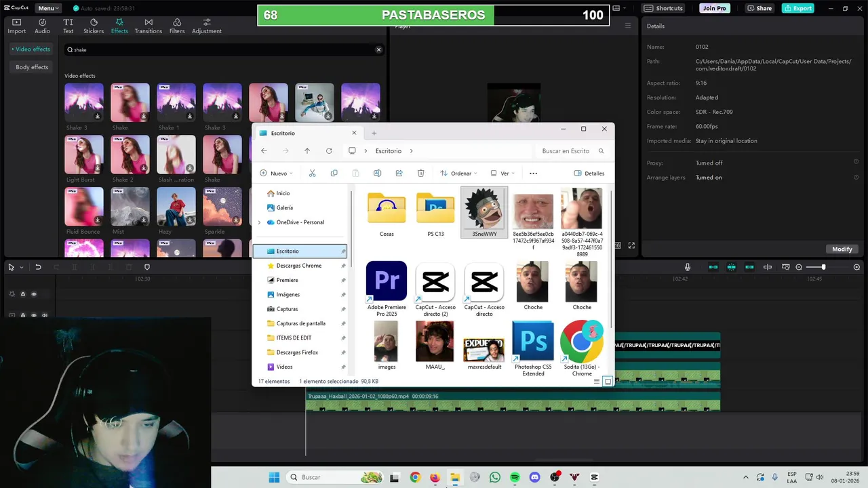This screenshot has height=488, width=868.
Task: Click the Delete trash icon in Explorer
Action: [420, 173]
